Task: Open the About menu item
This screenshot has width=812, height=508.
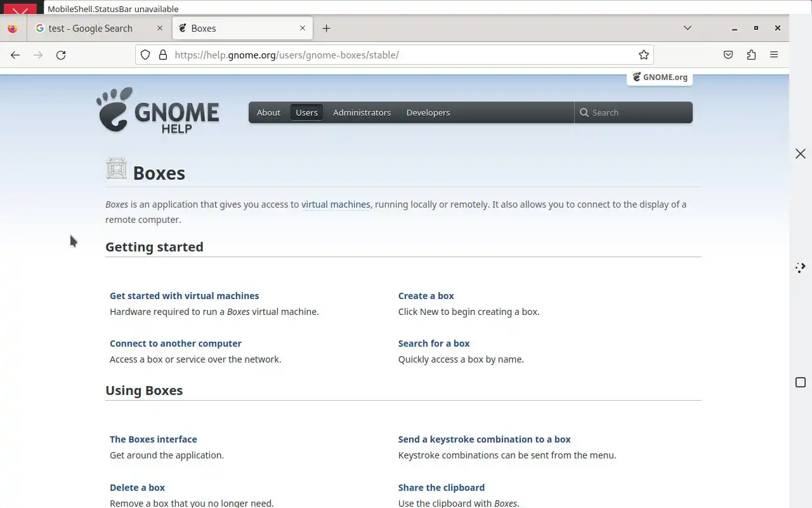Action: point(268,112)
